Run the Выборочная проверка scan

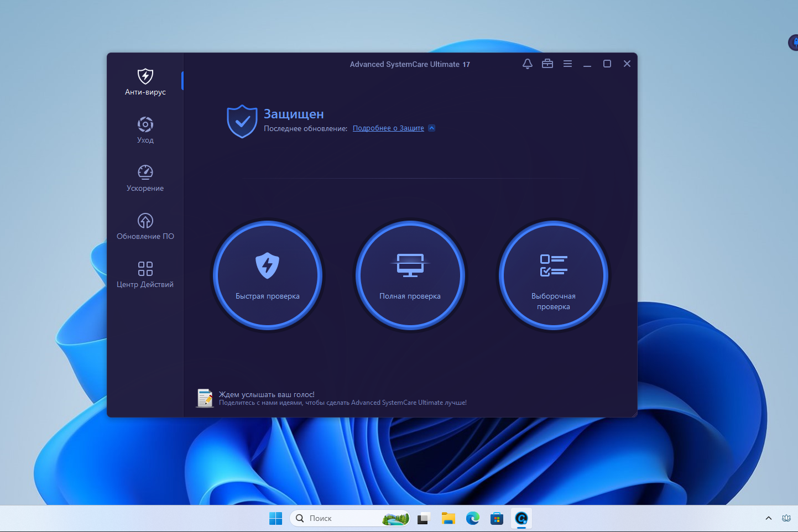tap(553, 275)
